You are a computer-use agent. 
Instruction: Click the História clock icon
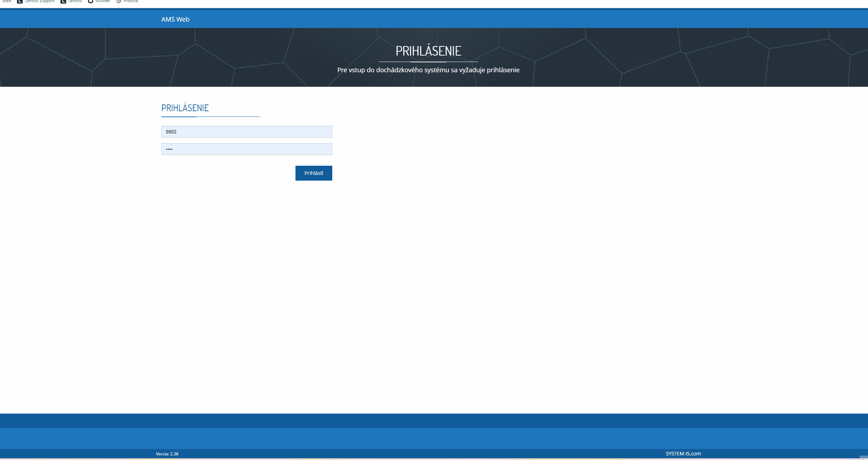point(119,1)
